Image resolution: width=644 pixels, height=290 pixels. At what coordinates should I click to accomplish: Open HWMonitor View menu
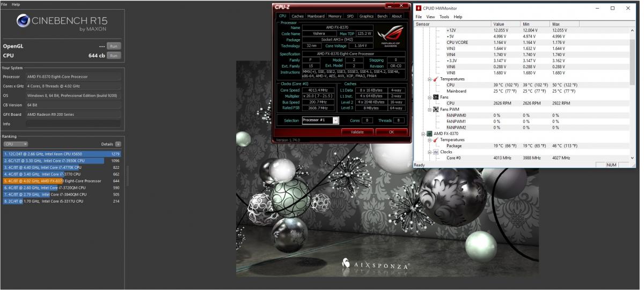click(431, 17)
